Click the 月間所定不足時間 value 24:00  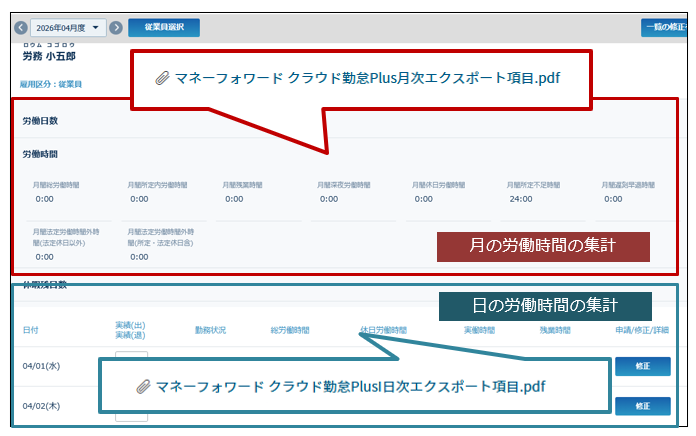click(521, 199)
